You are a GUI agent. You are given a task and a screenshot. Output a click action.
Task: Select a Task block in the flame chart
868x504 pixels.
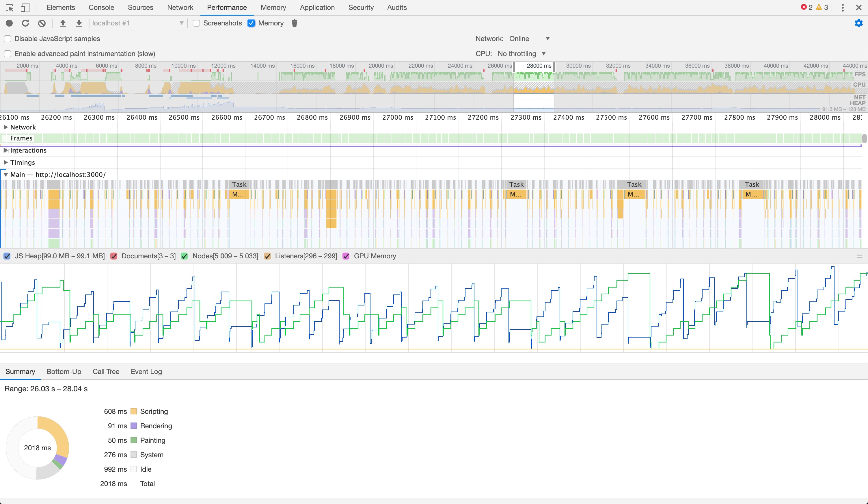239,184
